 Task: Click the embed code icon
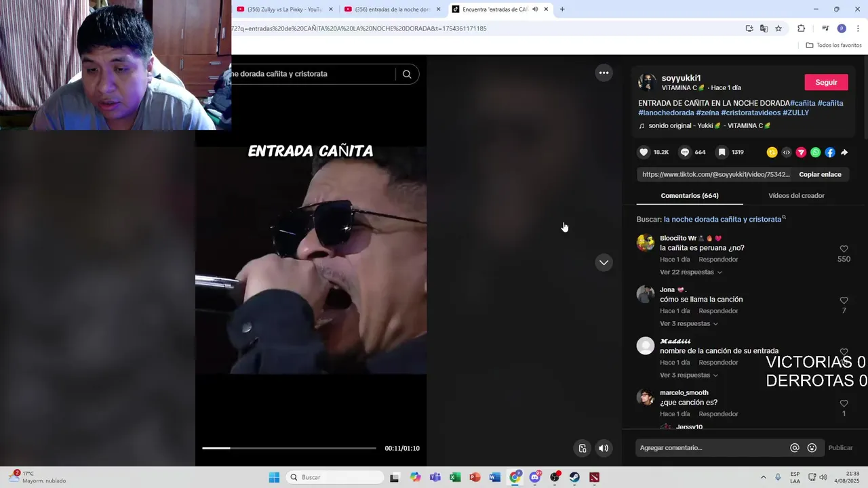coord(787,152)
